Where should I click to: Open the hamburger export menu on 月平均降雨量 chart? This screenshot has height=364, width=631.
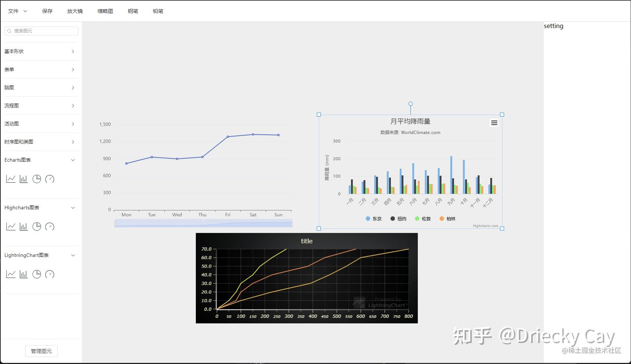pyautogui.click(x=494, y=123)
